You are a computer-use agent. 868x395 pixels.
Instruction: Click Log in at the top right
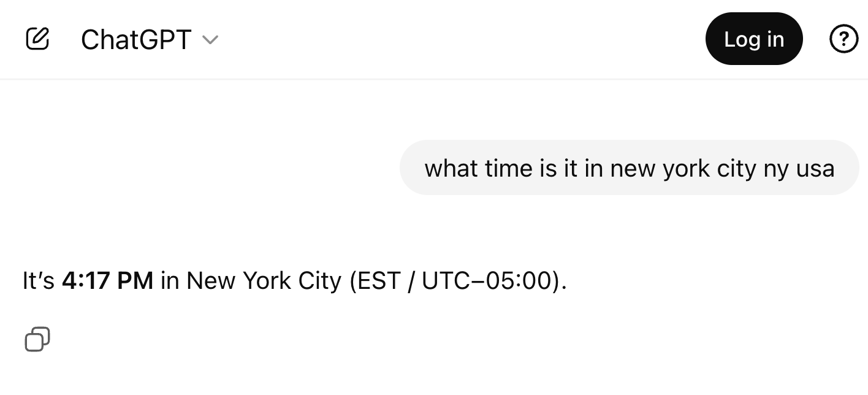(754, 39)
